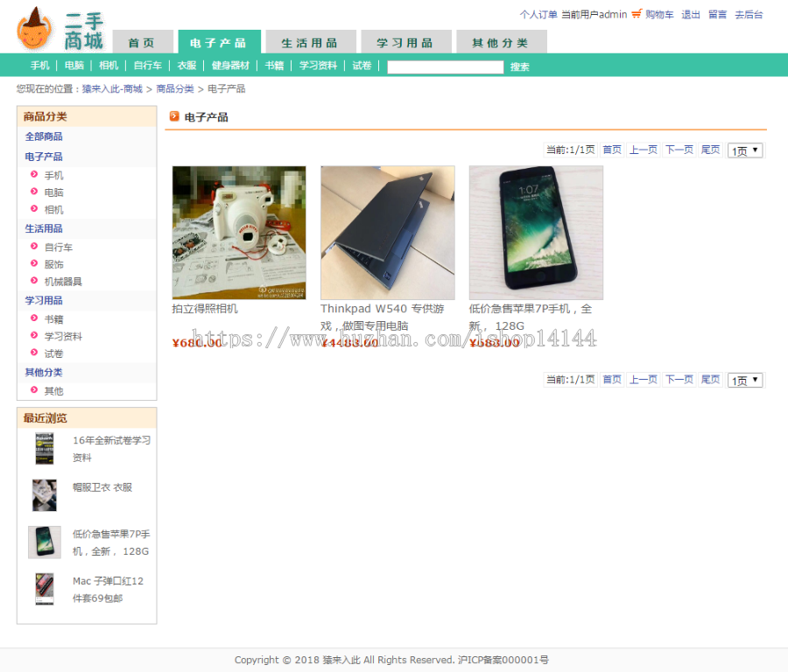Select the 电子产品 navigation tab
Image resolution: width=788 pixels, height=672 pixels.
pos(219,42)
